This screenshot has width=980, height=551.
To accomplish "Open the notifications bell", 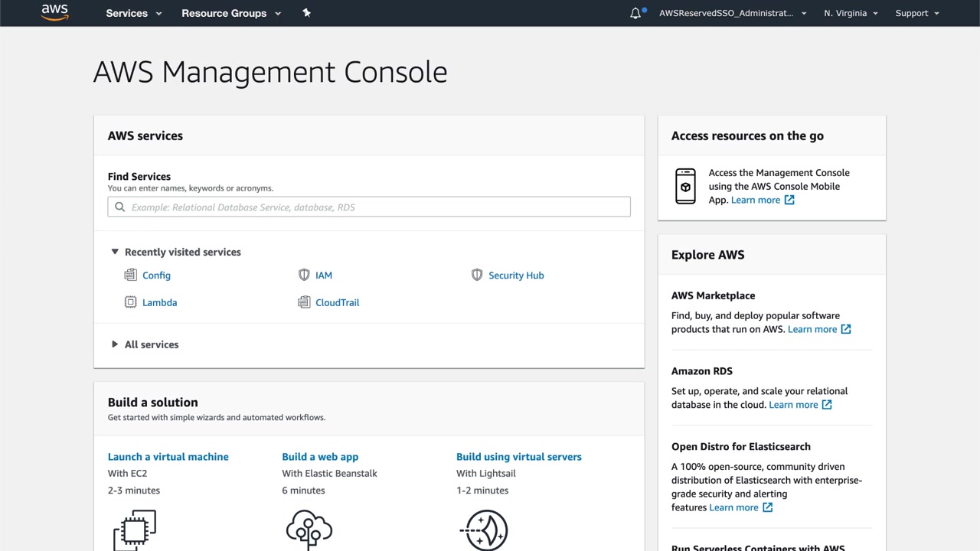I will [x=635, y=13].
